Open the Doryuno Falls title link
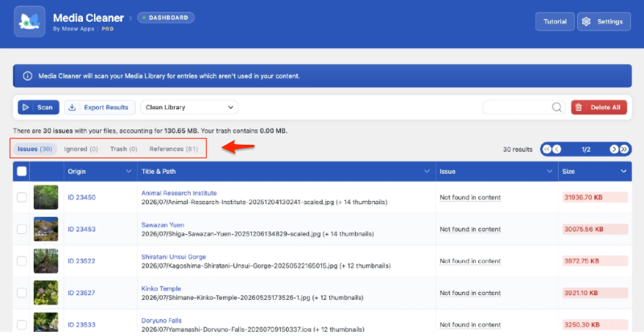The width and height of the screenshot is (644, 336). click(x=162, y=321)
